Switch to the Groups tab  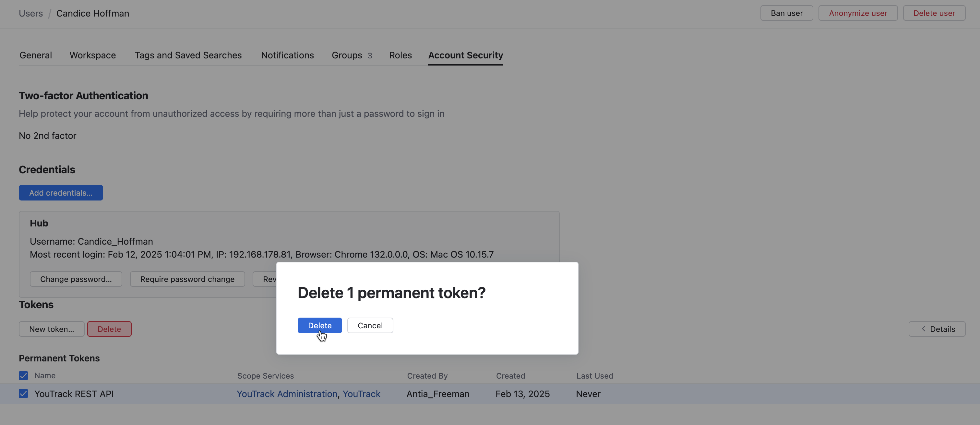[351, 55]
